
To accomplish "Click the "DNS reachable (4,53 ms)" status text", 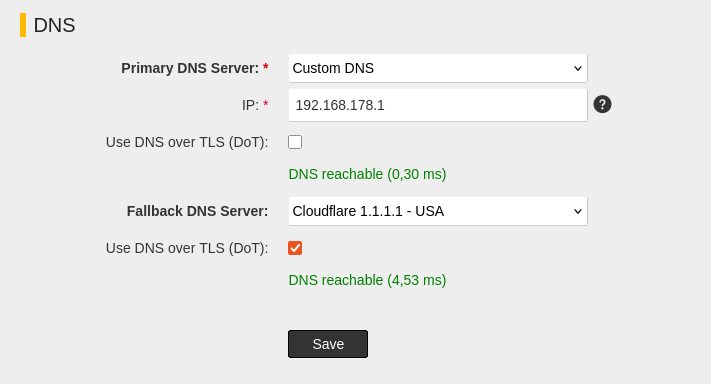I will pyautogui.click(x=367, y=280).
